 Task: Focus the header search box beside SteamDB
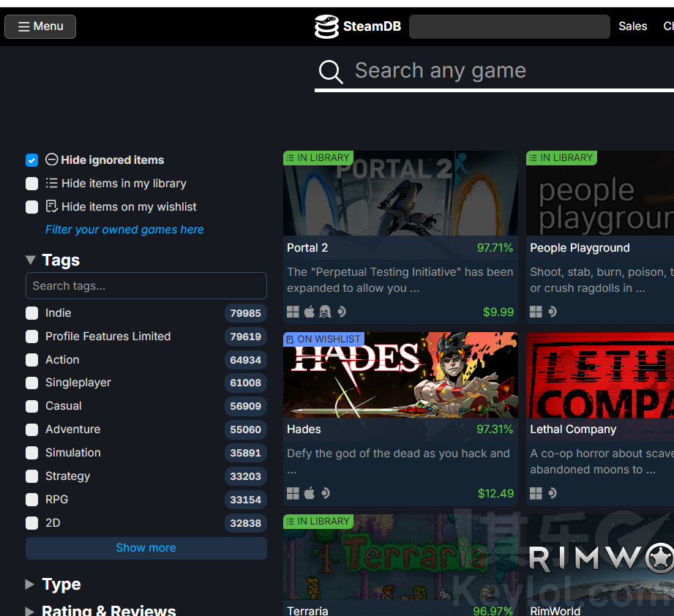tap(509, 26)
